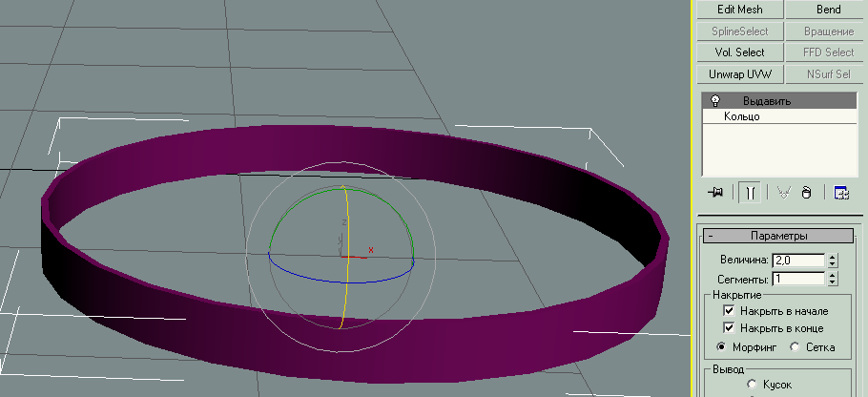Click the Unwrap UVW button
Screen dimensions: 868x397
click(x=740, y=74)
